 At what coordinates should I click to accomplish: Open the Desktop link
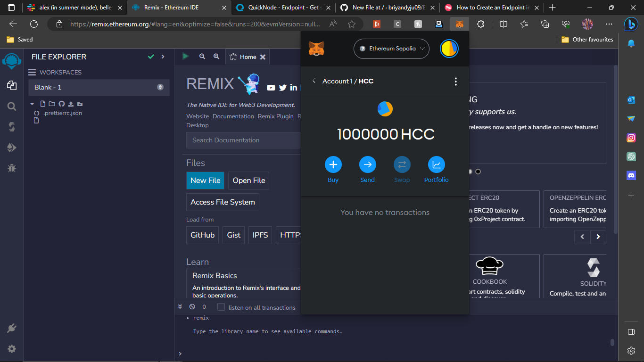pyautogui.click(x=198, y=125)
